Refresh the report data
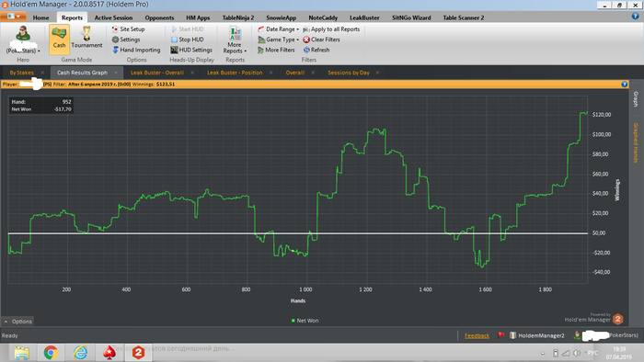Viewport: 644px width, 362px height. click(316, 50)
